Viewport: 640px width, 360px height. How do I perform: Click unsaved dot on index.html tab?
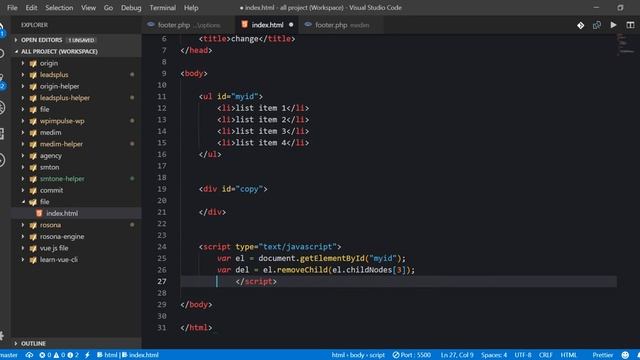(x=291, y=25)
